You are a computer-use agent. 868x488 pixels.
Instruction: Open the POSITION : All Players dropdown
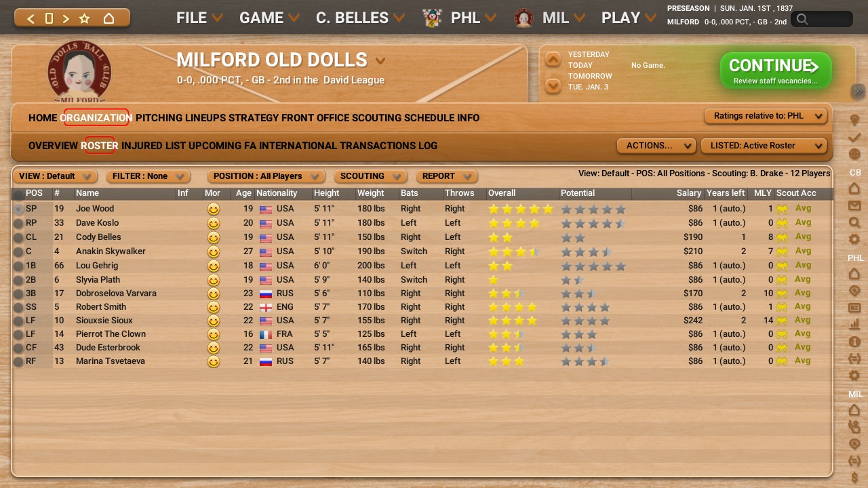266,176
